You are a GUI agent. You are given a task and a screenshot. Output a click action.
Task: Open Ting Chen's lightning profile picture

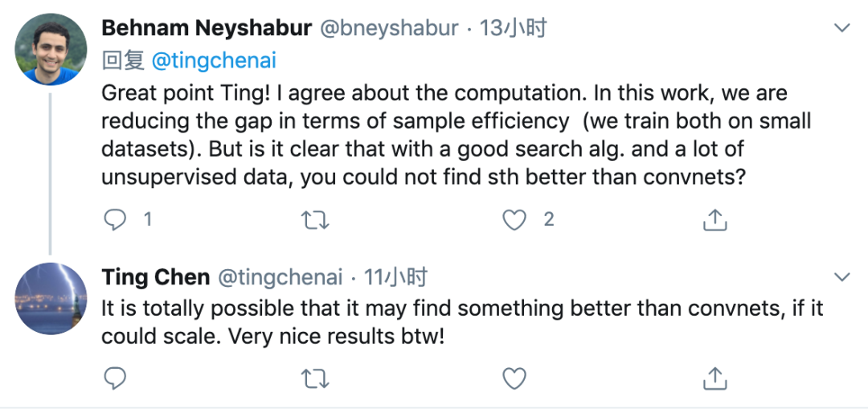click(50, 298)
